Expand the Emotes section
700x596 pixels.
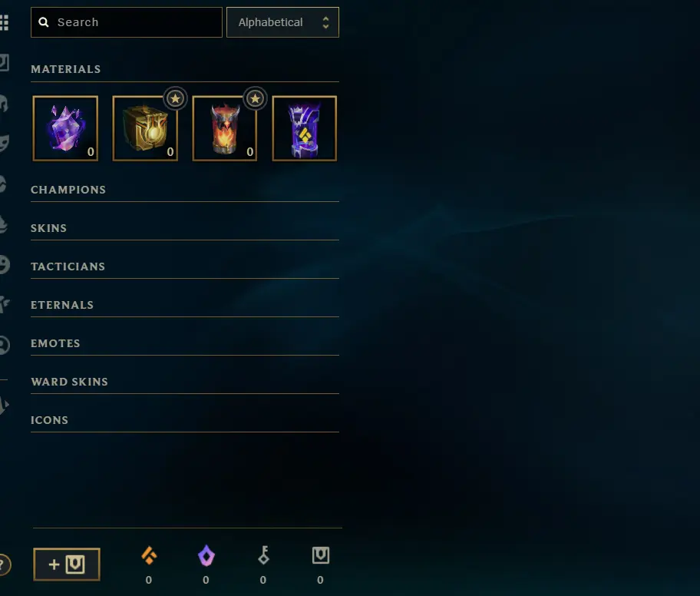coord(185,343)
